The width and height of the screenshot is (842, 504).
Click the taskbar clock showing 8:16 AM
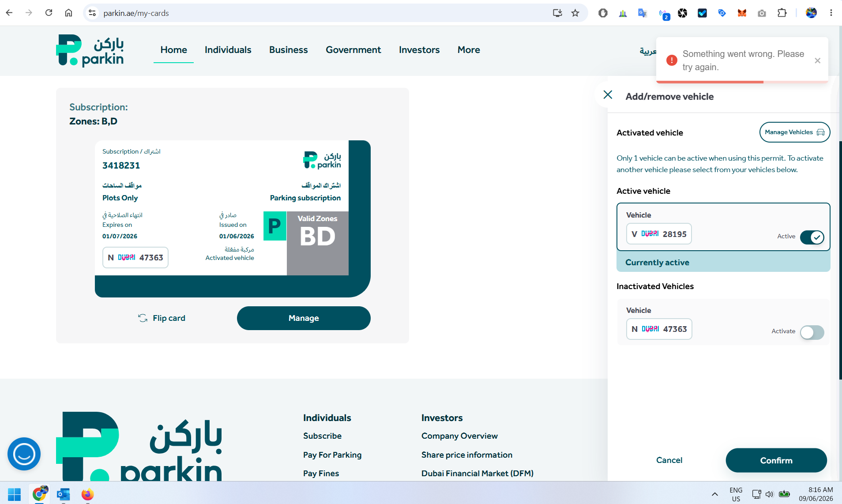pos(816,494)
